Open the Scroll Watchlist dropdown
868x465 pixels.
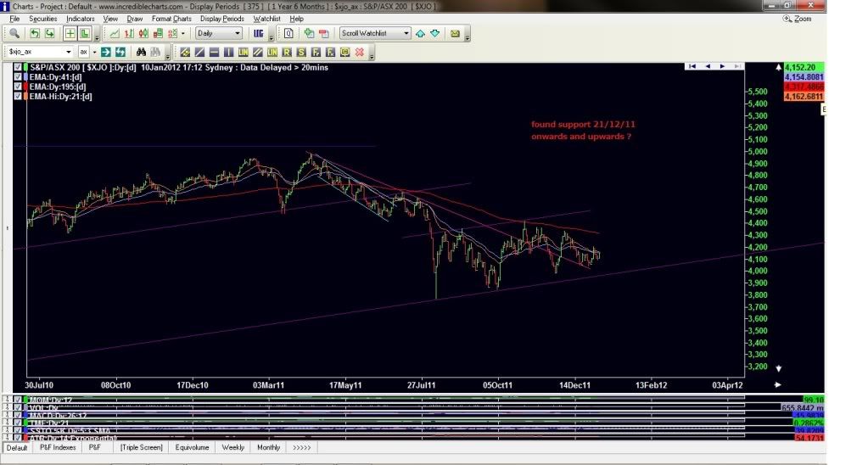coord(375,33)
